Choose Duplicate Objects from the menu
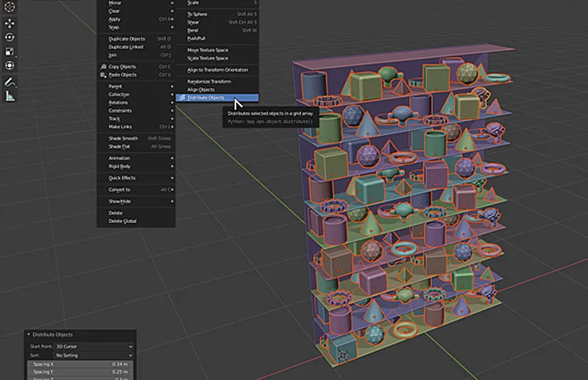588x380 pixels. pyautogui.click(x=136, y=38)
